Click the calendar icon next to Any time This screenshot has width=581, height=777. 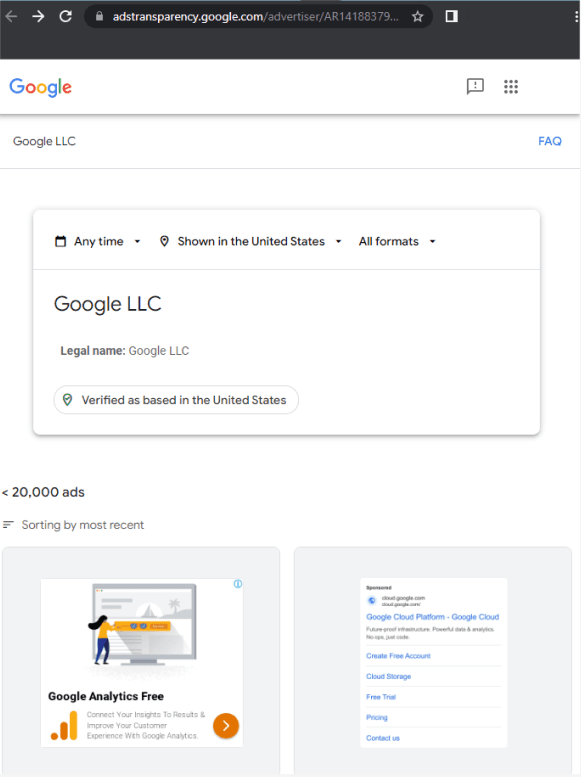click(60, 241)
